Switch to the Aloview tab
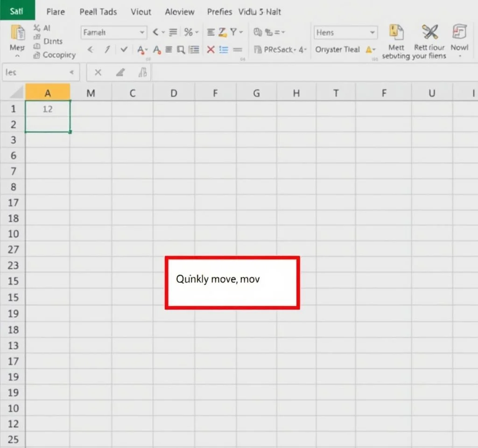Viewport: 478px width, 448px height. point(180,12)
